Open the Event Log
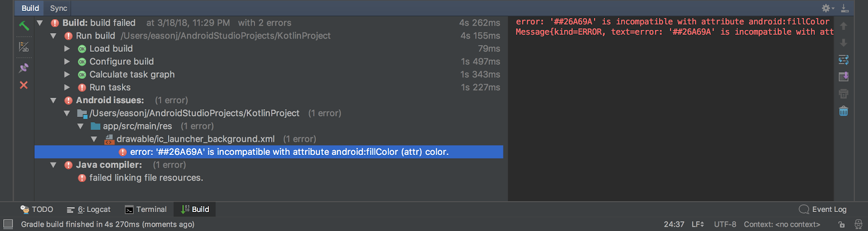The width and height of the screenshot is (868, 231). pos(823,209)
